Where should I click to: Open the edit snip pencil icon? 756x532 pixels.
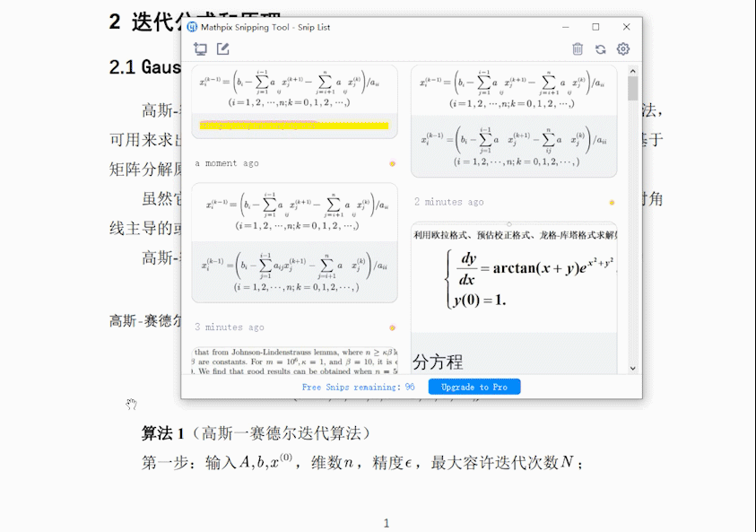click(222, 48)
